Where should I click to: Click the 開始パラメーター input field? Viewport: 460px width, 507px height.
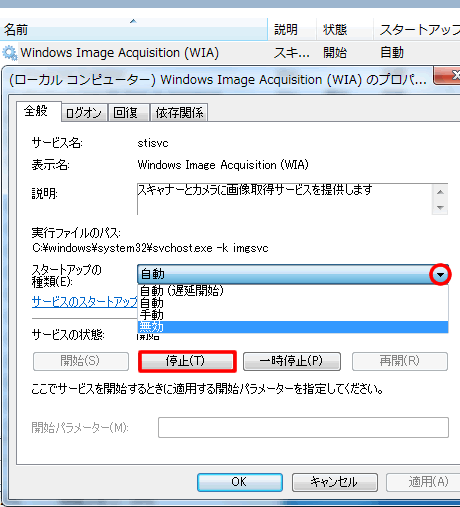(303, 427)
